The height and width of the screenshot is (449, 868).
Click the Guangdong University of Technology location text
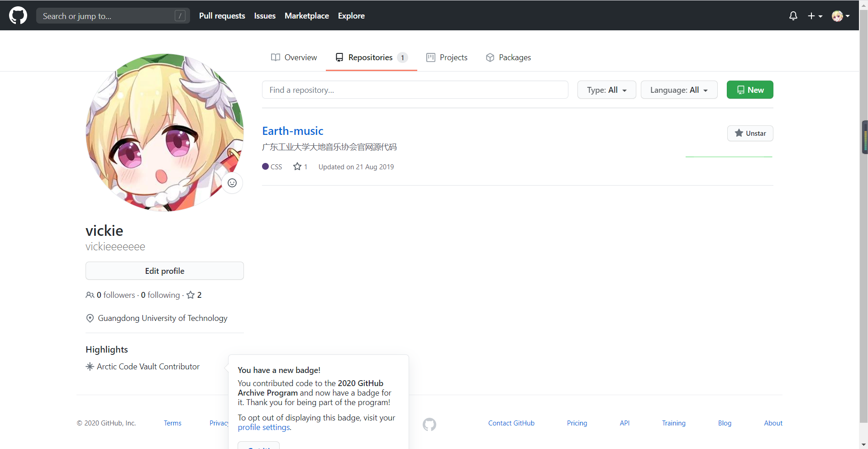point(163,318)
